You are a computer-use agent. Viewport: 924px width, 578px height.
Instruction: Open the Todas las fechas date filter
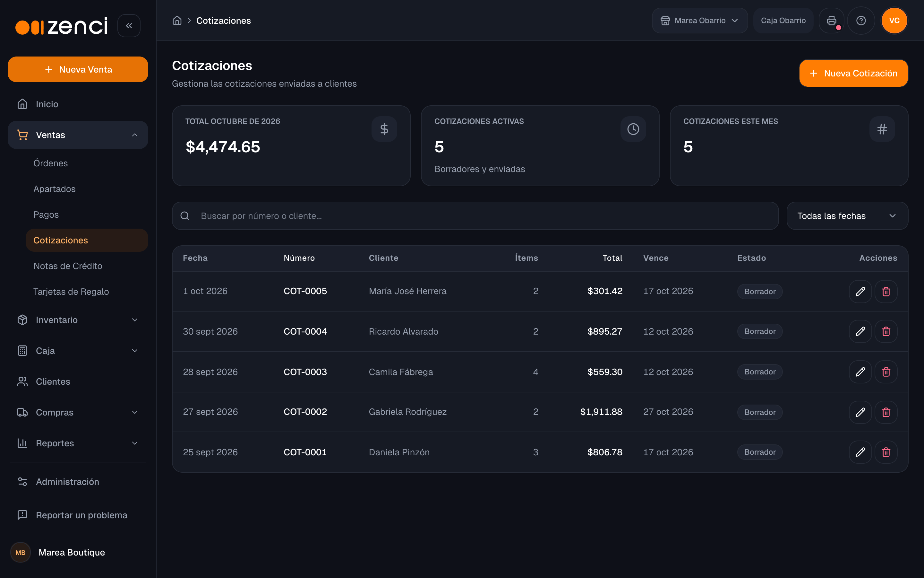tap(847, 216)
